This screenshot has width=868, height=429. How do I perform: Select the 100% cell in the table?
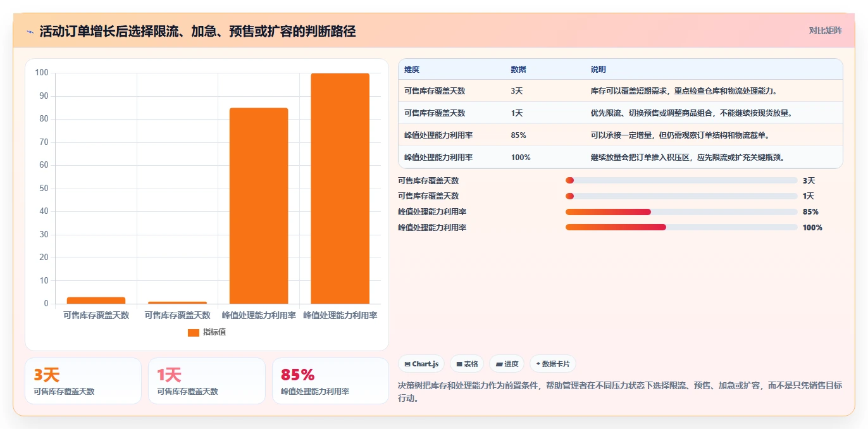(x=521, y=157)
